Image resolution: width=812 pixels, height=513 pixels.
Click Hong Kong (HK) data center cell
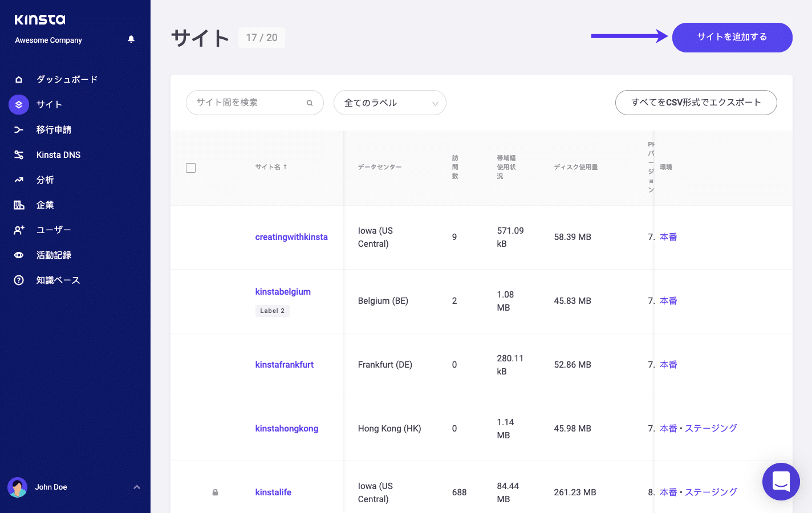(x=389, y=429)
